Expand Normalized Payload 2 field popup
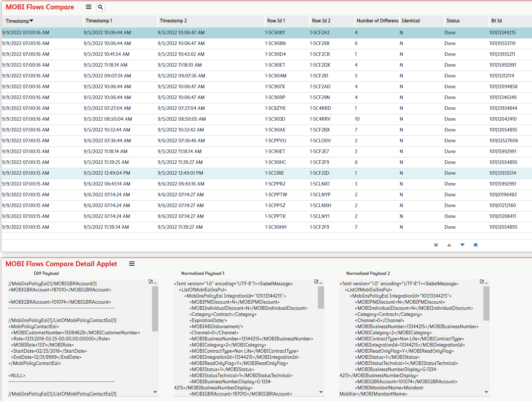Screen dimensions: 532x402 (482, 282)
